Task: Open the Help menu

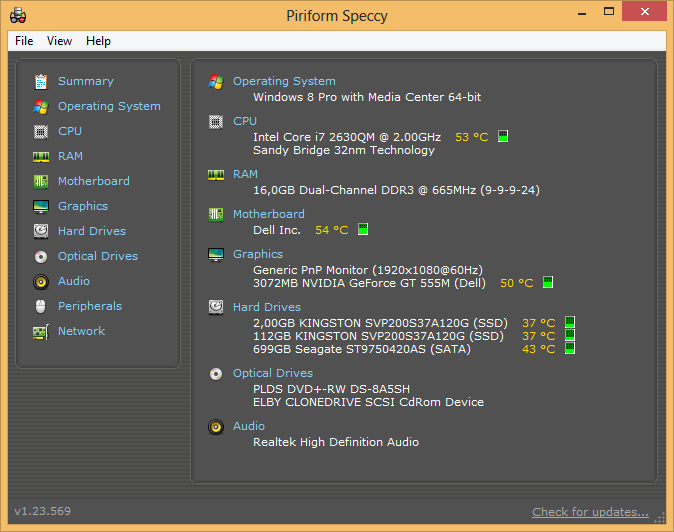Action: [x=98, y=41]
